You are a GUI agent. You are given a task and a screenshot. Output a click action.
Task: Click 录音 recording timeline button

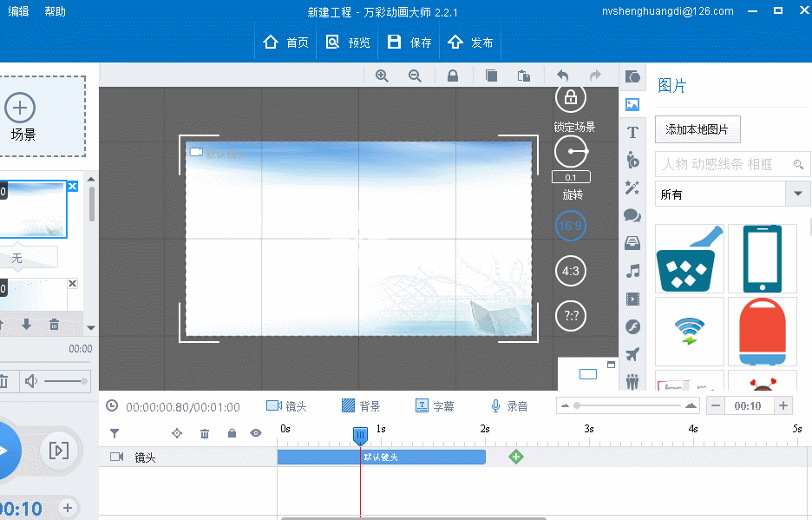509,406
